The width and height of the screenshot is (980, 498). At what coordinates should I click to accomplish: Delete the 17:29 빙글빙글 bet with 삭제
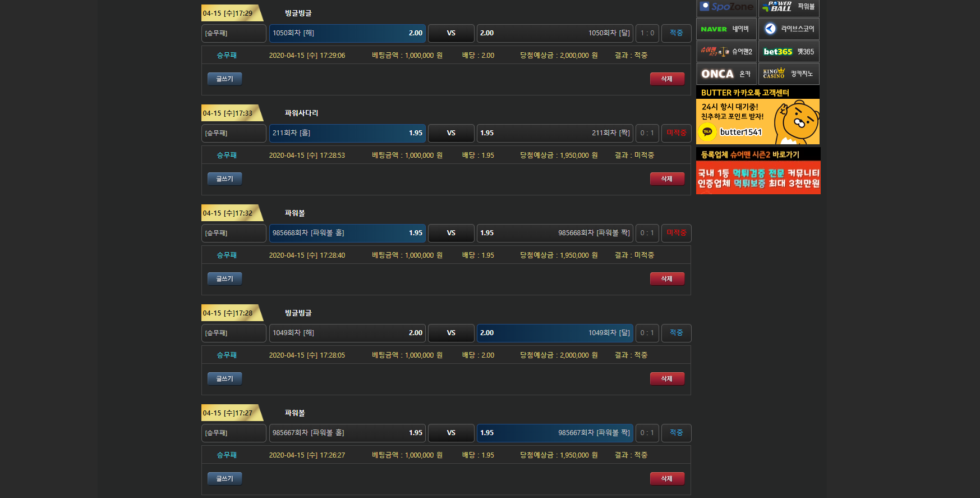[667, 79]
